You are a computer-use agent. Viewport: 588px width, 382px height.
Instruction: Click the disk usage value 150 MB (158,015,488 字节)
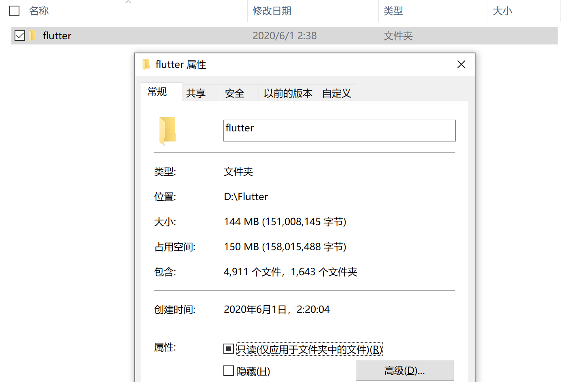pyautogui.click(x=285, y=247)
